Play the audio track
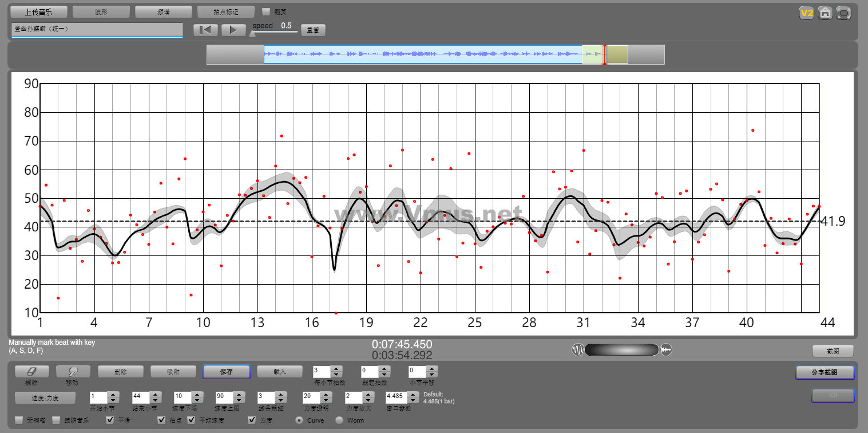The height and width of the screenshot is (433, 868). click(x=233, y=30)
